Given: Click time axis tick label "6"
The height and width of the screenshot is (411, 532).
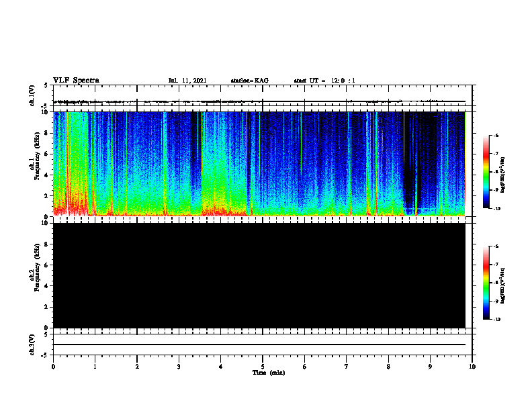Looking at the screenshot, I should click(305, 367).
